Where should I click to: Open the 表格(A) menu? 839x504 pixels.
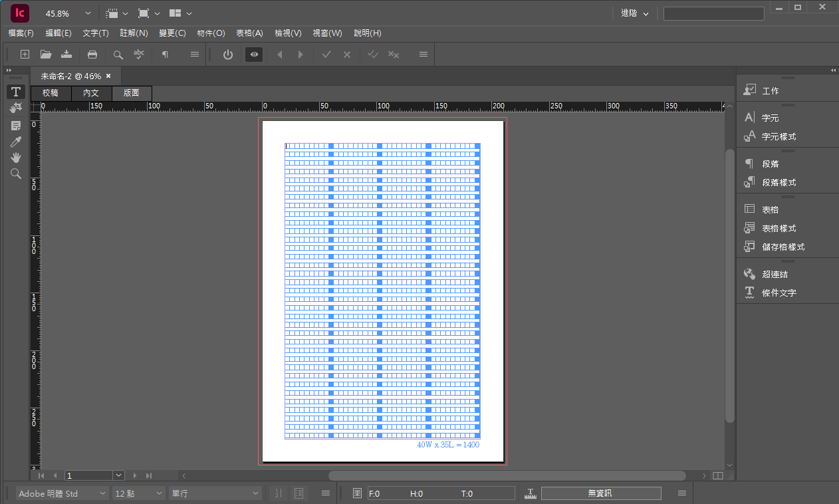[249, 33]
